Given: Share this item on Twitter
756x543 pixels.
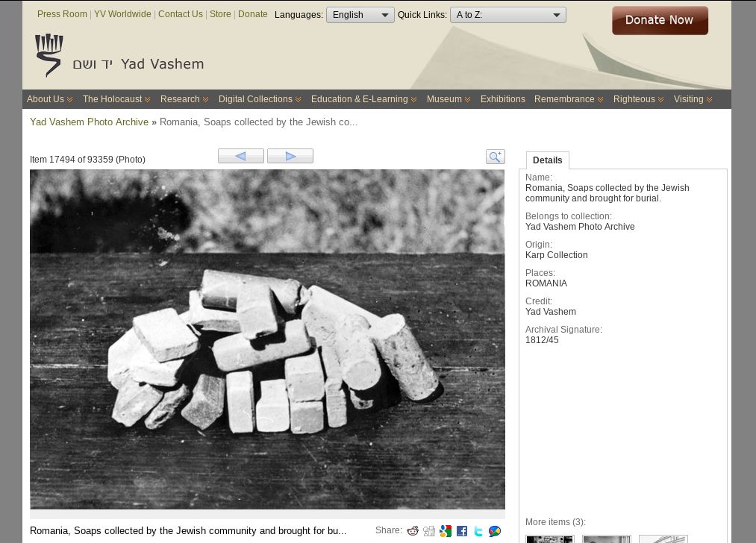Looking at the screenshot, I should tap(478, 531).
